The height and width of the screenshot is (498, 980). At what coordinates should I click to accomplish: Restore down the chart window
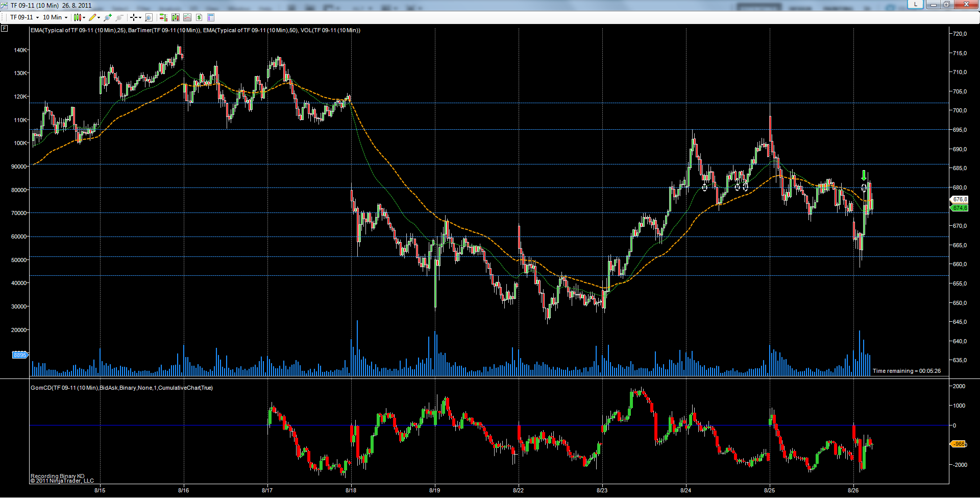[947, 5]
